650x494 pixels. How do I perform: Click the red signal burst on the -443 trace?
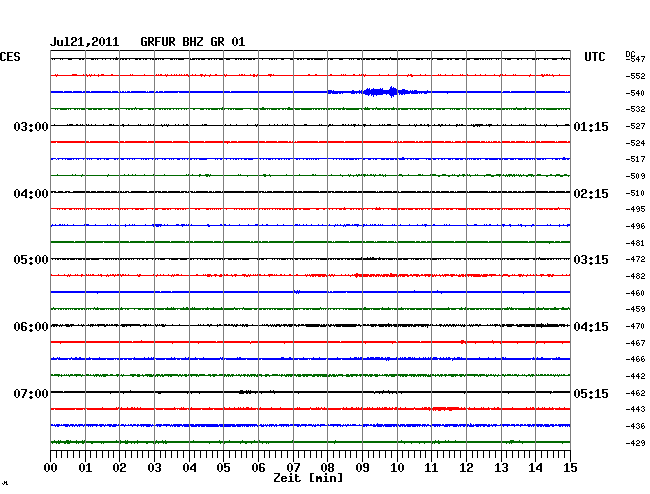(446, 409)
